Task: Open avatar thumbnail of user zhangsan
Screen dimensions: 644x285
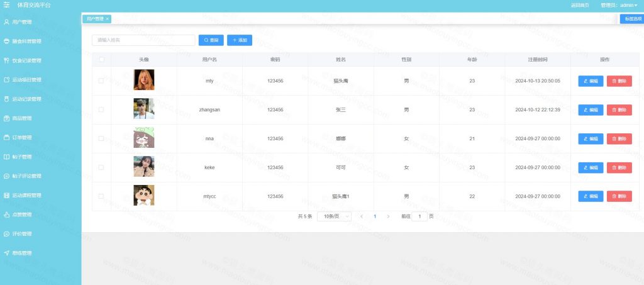Action: click(x=144, y=108)
